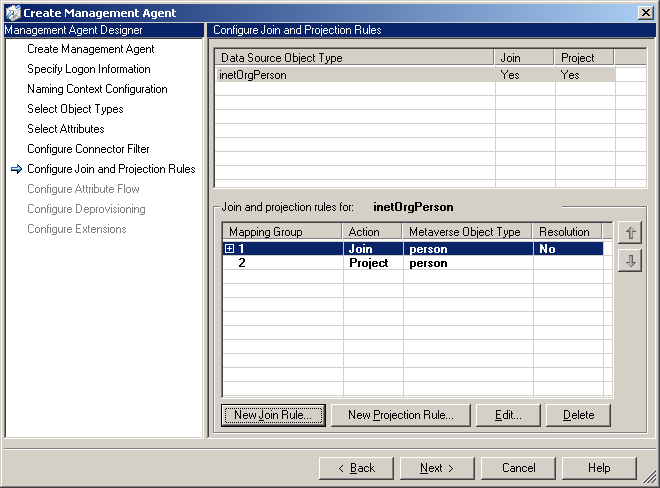Click the move rule up arrow button
Viewport: 660px width, 488px height.
pyautogui.click(x=630, y=232)
